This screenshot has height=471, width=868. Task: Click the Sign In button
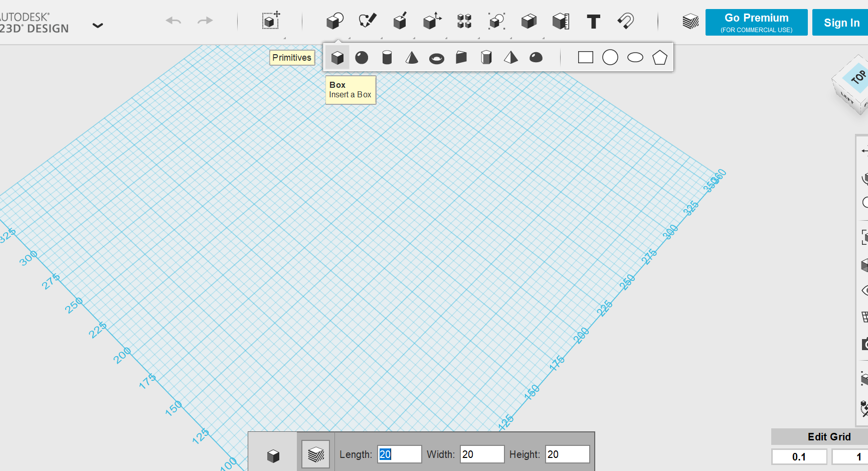coord(841,22)
